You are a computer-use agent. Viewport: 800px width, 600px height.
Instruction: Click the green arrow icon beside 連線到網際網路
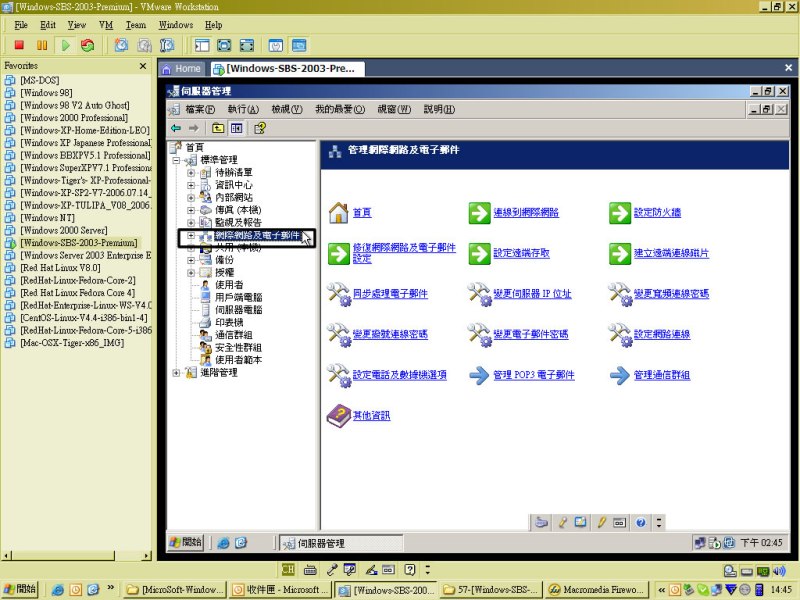[x=479, y=213]
